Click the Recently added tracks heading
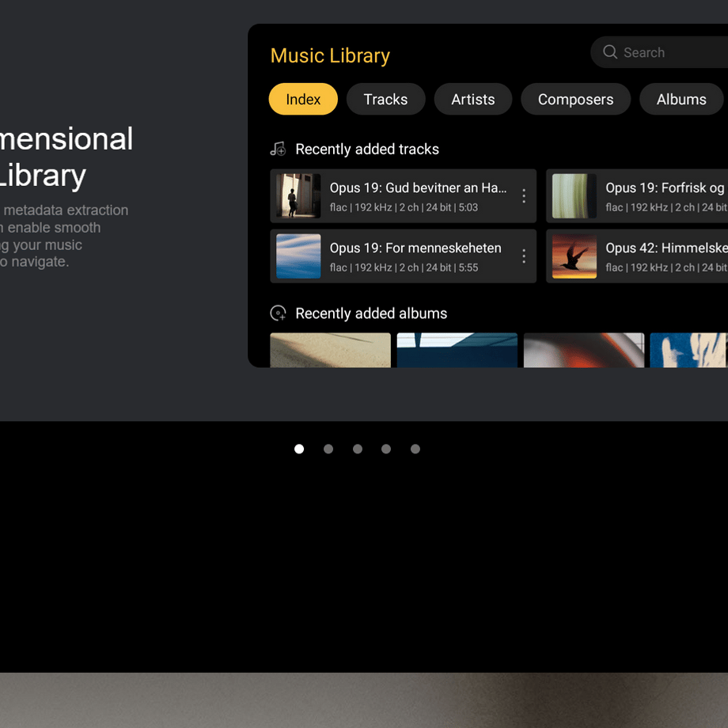 pos(367,149)
